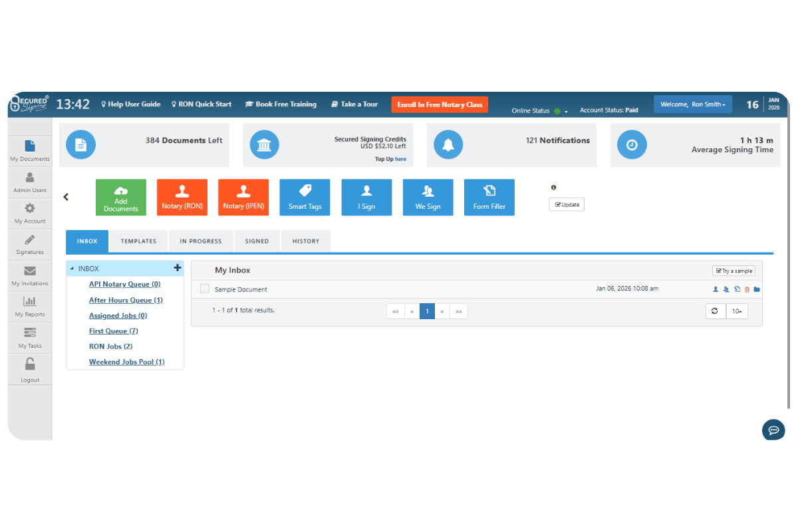
Task: Click the info icon above Update
Action: pos(553,188)
